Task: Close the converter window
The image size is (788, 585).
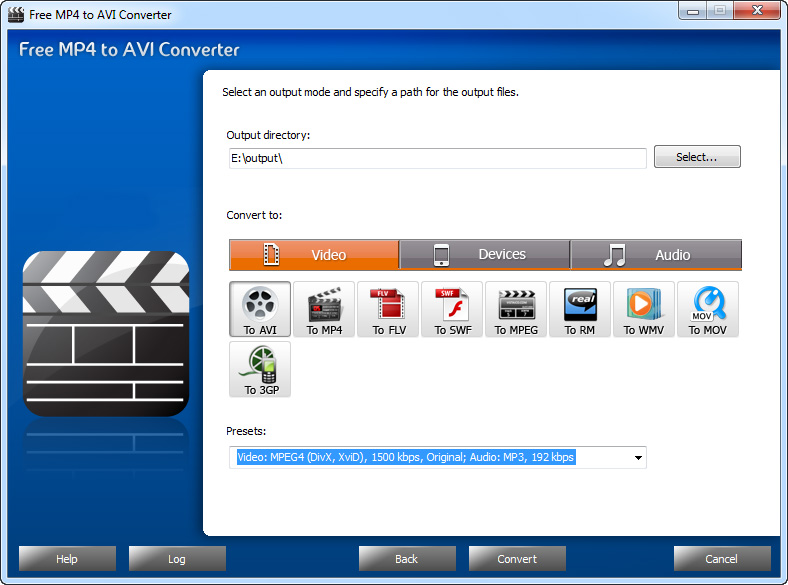Action: click(x=757, y=11)
